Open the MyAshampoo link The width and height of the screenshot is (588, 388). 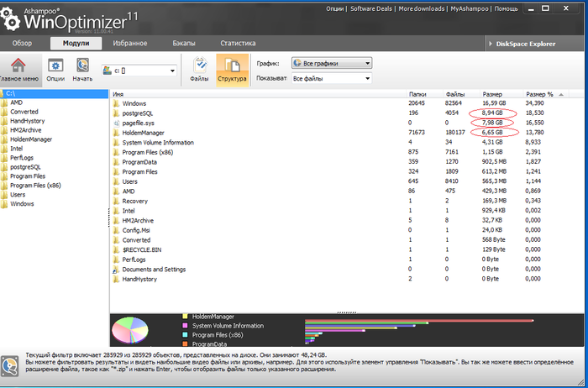[x=469, y=8]
